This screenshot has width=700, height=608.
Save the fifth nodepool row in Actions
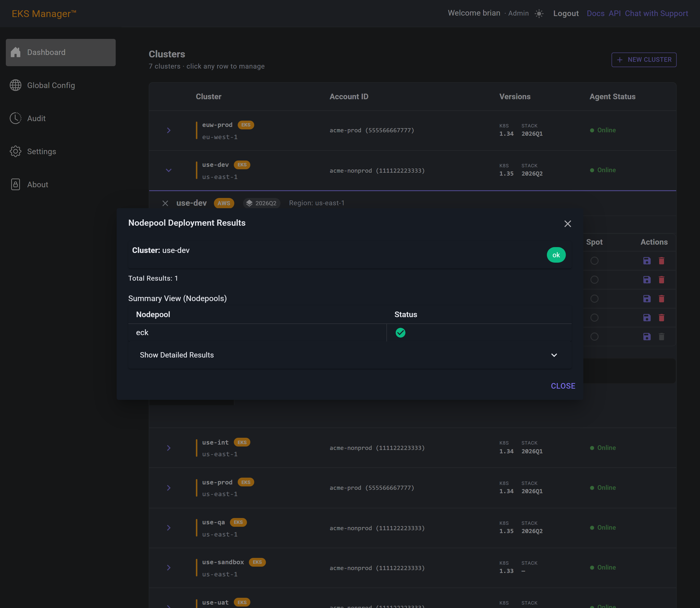click(647, 337)
